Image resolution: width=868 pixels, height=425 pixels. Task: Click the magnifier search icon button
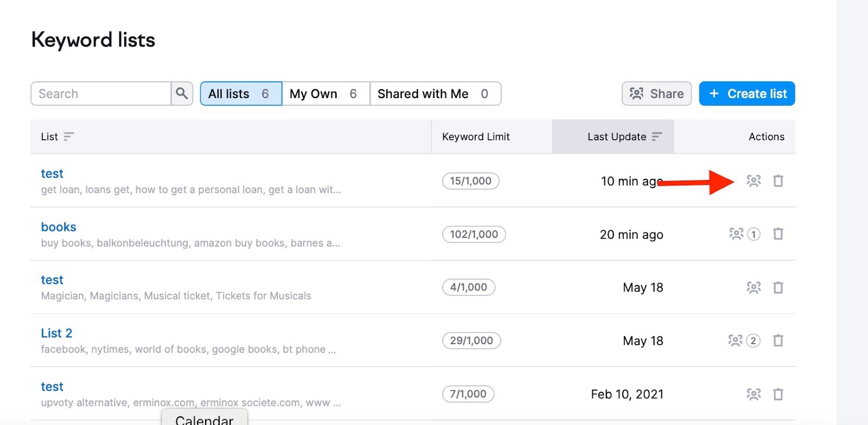[182, 94]
